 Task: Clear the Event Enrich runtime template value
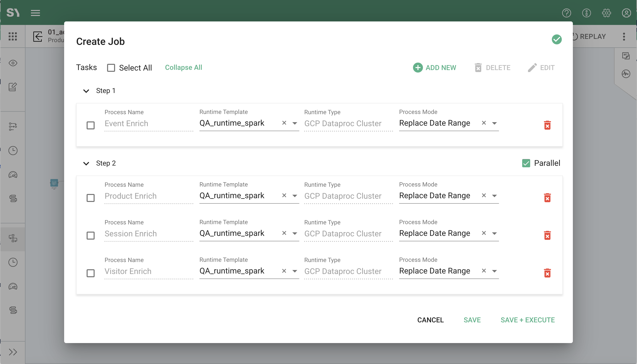coord(284,123)
